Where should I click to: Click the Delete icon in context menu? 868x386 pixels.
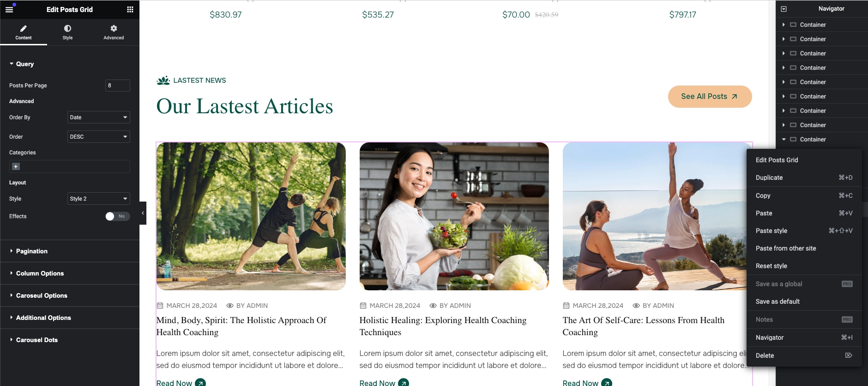click(849, 355)
